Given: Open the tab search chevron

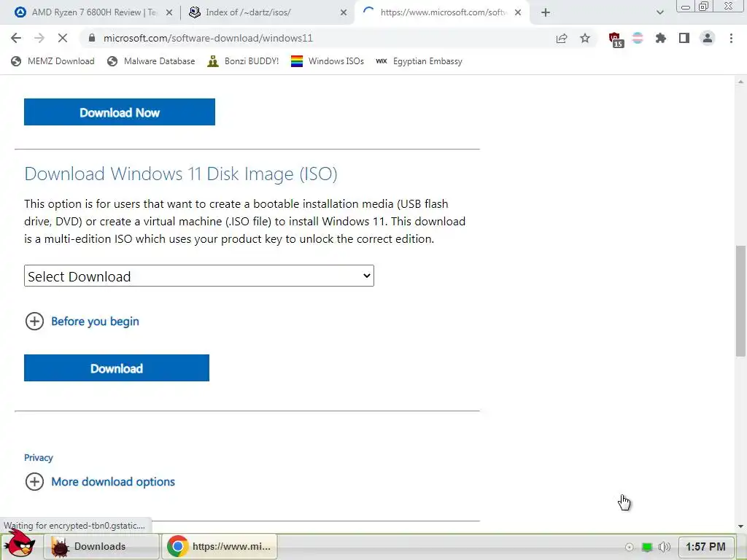Looking at the screenshot, I should coord(659,12).
